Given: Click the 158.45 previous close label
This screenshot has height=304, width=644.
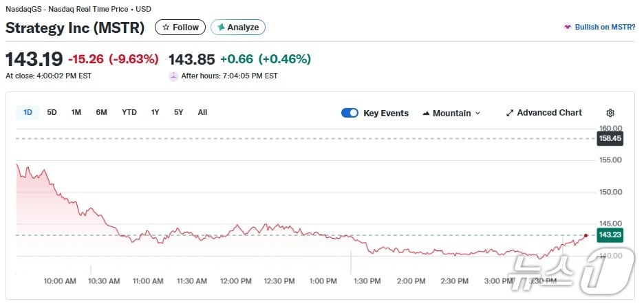Looking at the screenshot, I should (x=610, y=138).
